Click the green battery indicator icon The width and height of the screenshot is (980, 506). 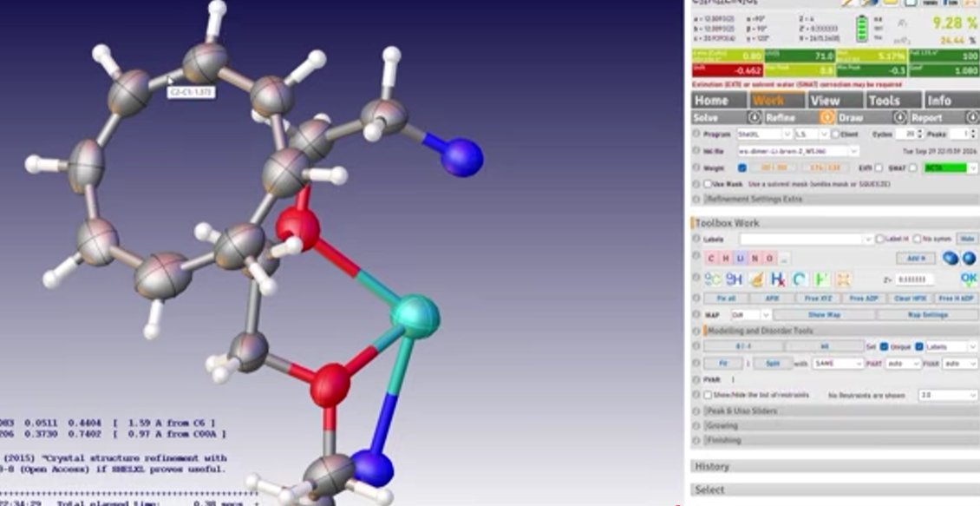(x=862, y=28)
